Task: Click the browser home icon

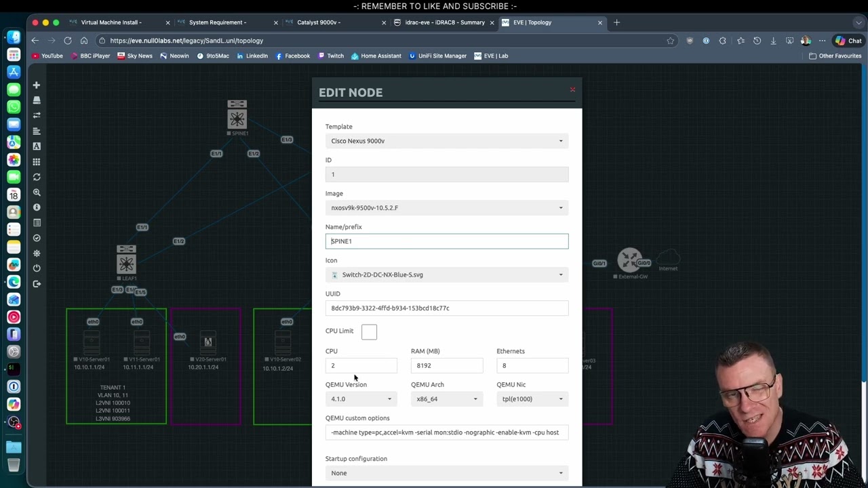Action: [x=84, y=41]
